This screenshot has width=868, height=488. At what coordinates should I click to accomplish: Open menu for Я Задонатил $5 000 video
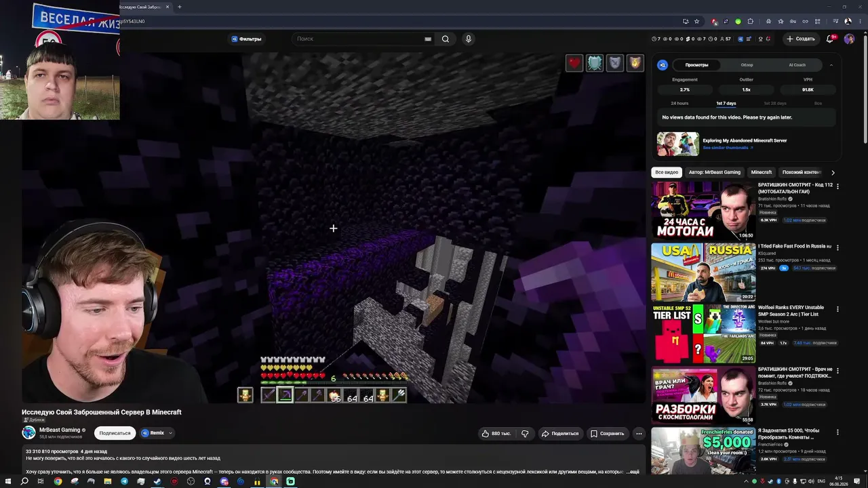837,432
